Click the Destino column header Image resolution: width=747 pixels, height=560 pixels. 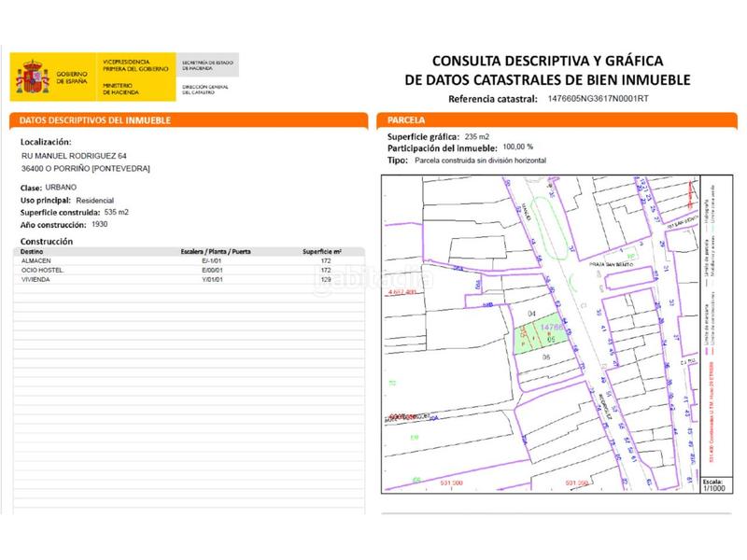pyautogui.click(x=31, y=252)
